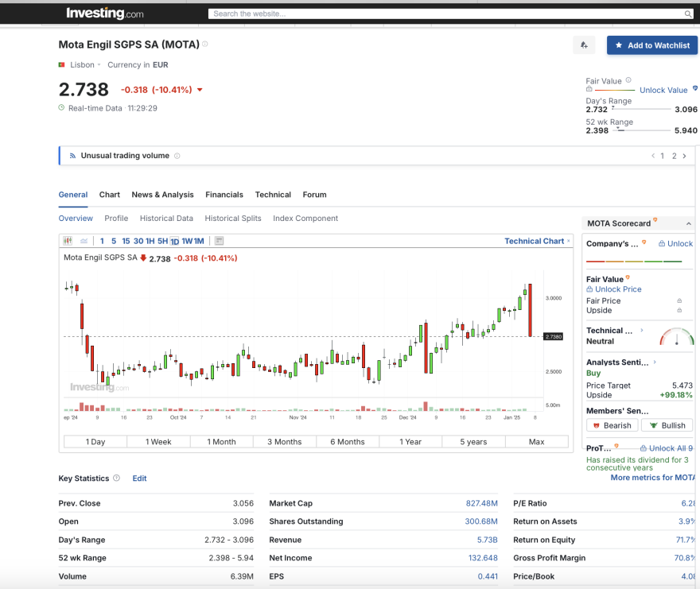The image size is (700, 589).
Task: Open the Technical tab
Action: [x=273, y=195]
